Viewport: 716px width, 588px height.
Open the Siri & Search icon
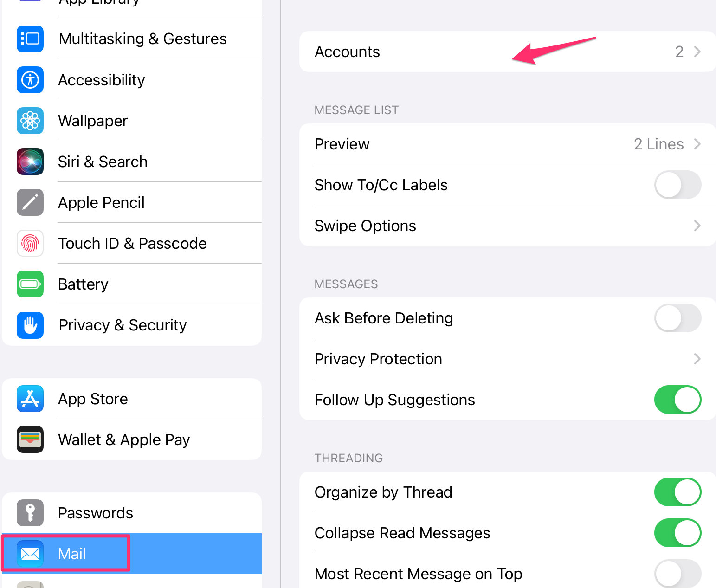30,162
